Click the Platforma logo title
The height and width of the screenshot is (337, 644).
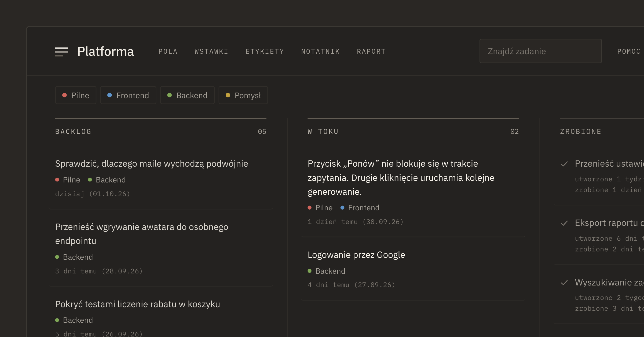point(105,51)
